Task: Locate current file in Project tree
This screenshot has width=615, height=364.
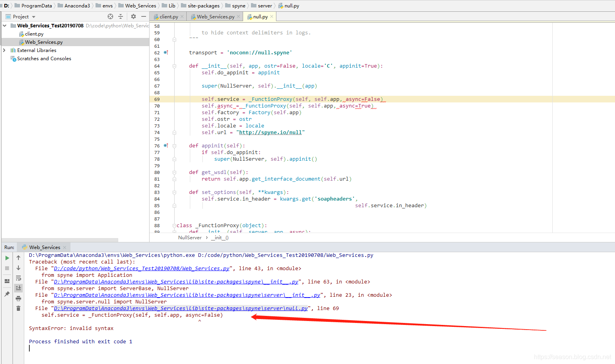Action: coord(110,16)
